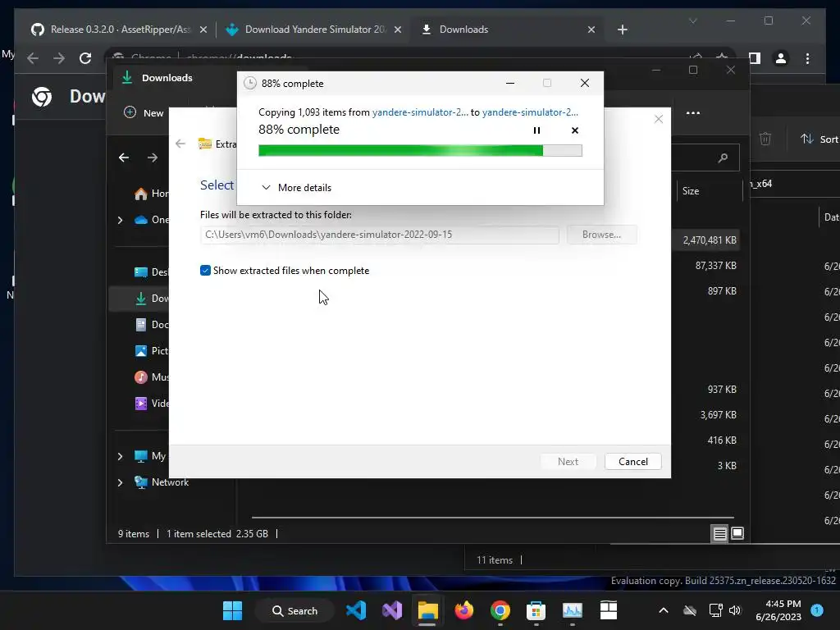Image resolution: width=840 pixels, height=630 pixels.
Task: Cancel the copy with the small X
Action: pyautogui.click(x=575, y=130)
